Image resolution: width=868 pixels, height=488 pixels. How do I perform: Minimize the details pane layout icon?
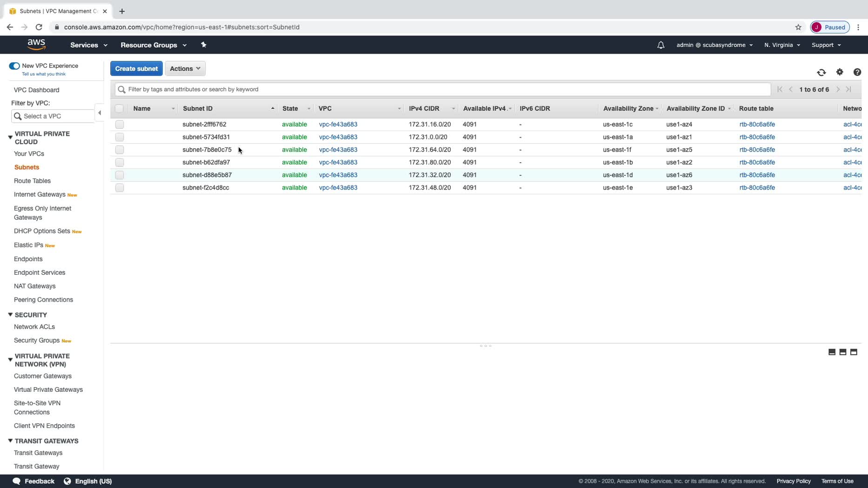tap(832, 352)
